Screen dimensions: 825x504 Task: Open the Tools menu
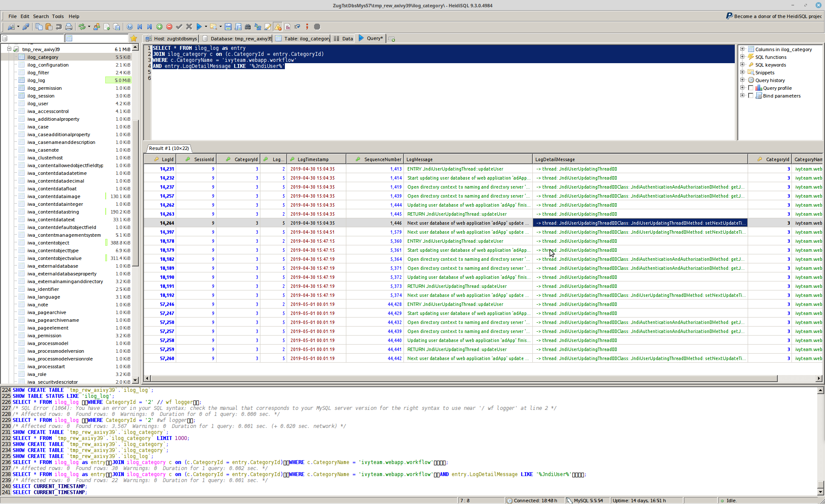58,16
